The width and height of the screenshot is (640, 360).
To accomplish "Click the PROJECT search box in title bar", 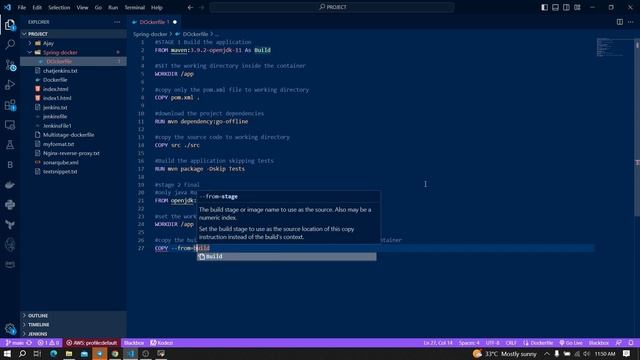I will point(332,7).
